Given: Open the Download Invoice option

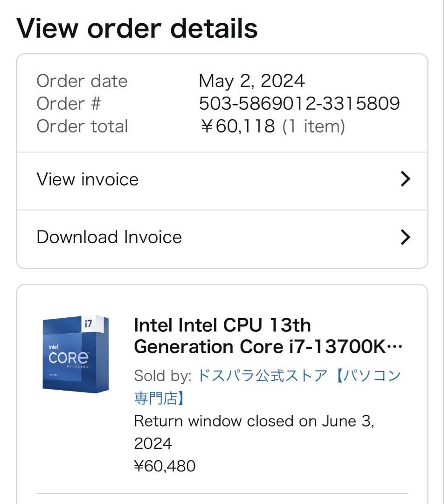Looking at the screenshot, I should pyautogui.click(x=109, y=237).
